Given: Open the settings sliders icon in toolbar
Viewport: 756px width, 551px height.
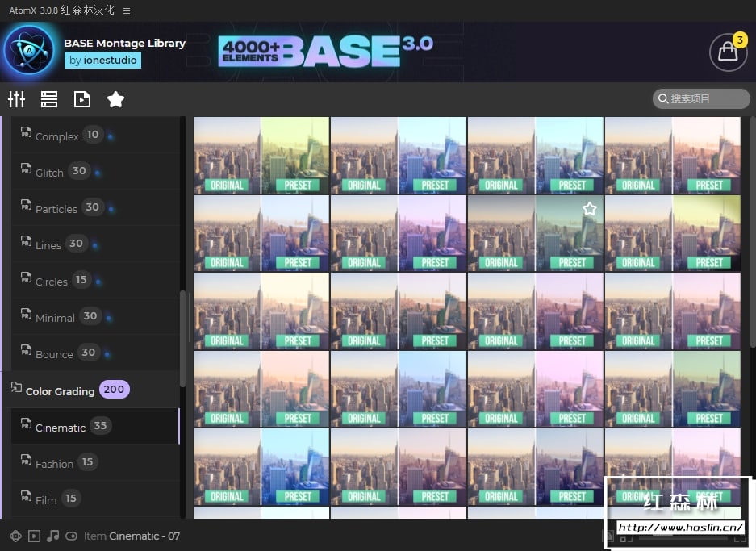Looking at the screenshot, I should pos(16,99).
